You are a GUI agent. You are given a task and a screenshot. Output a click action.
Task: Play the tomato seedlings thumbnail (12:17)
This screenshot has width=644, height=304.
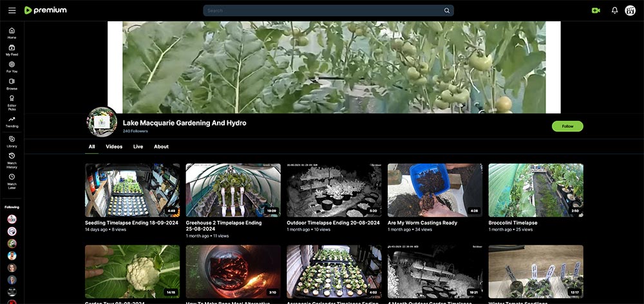(536, 272)
